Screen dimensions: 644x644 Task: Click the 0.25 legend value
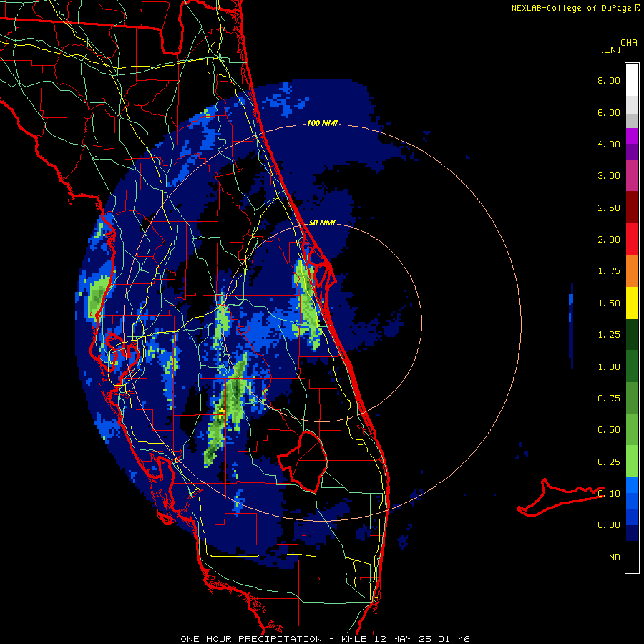click(609, 462)
